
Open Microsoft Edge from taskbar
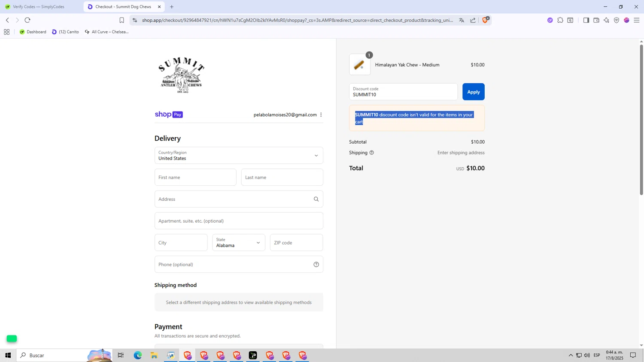(x=137, y=355)
